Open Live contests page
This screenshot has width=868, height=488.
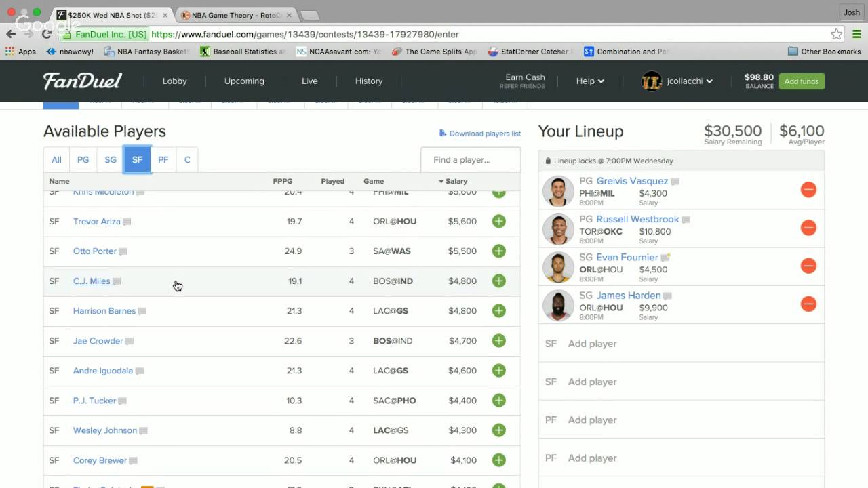pos(309,81)
